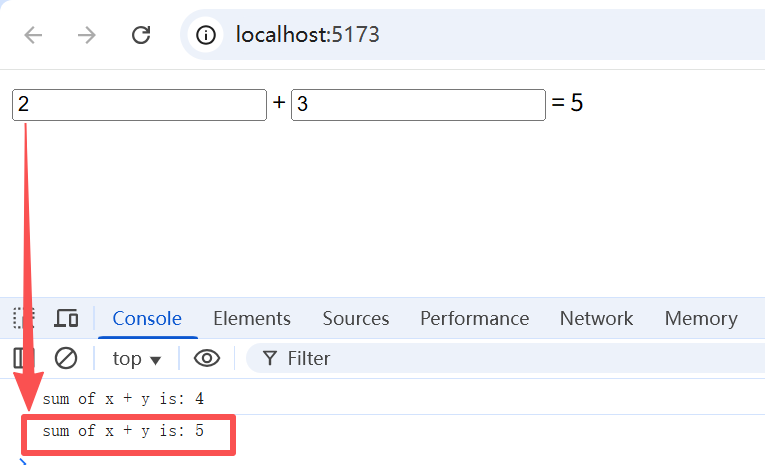Create a live expression with eye icon
This screenshot has width=765, height=465.
point(207,358)
